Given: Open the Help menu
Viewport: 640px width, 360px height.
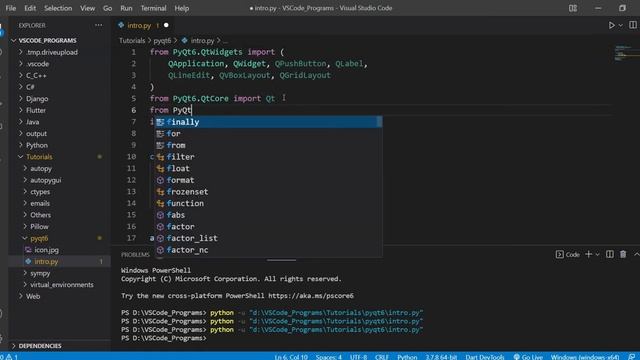Looking at the screenshot, I should coord(182,8).
